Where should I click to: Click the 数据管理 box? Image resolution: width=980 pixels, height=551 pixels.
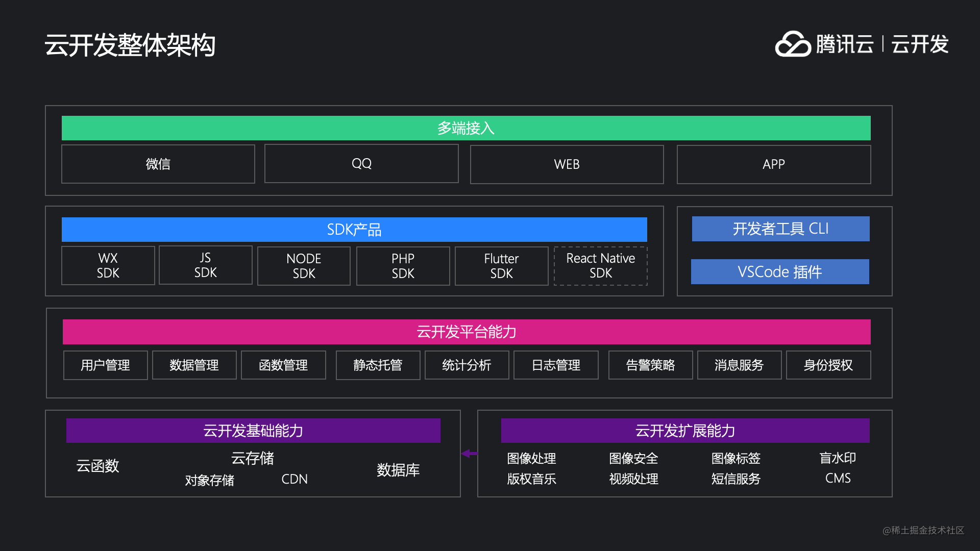pyautogui.click(x=194, y=365)
